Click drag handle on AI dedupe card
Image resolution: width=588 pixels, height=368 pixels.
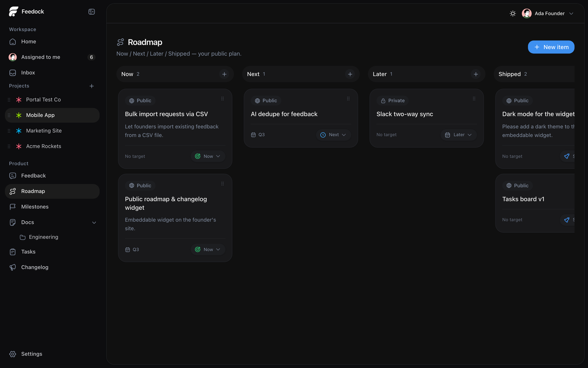click(x=349, y=99)
